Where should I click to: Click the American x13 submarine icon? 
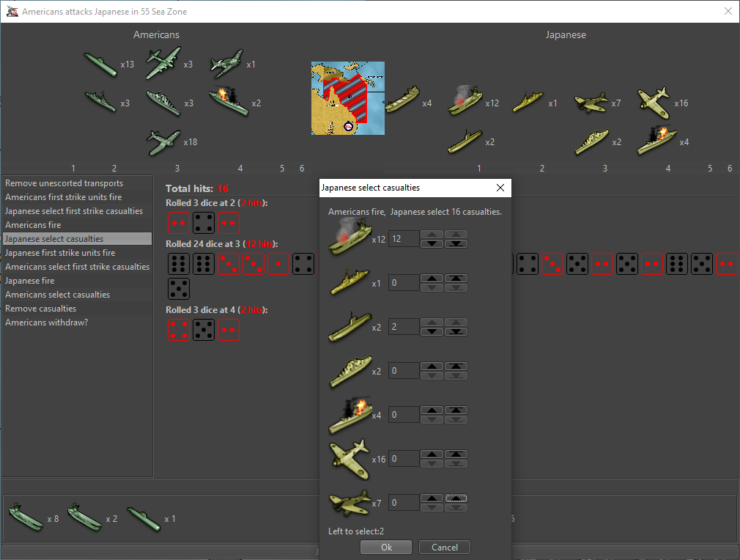point(100,65)
